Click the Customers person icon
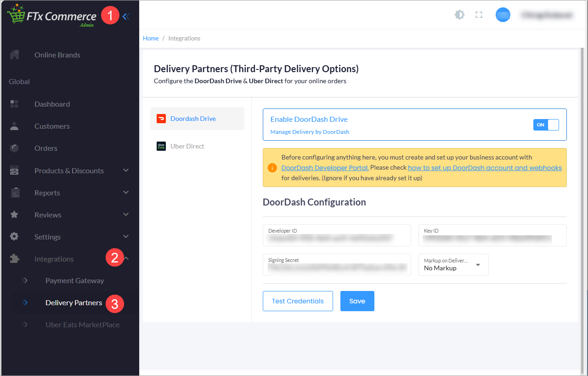Image resolution: width=588 pixels, height=376 pixels. point(14,126)
